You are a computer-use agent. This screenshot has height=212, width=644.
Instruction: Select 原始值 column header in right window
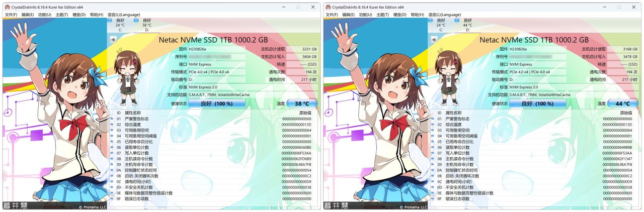tap(626, 113)
